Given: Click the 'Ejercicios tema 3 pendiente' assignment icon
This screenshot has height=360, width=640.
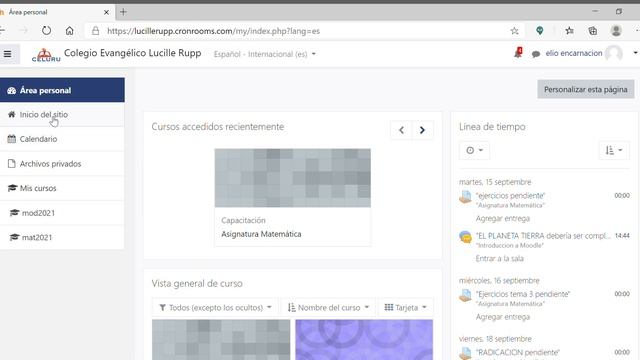Looking at the screenshot, I should 465,296.
